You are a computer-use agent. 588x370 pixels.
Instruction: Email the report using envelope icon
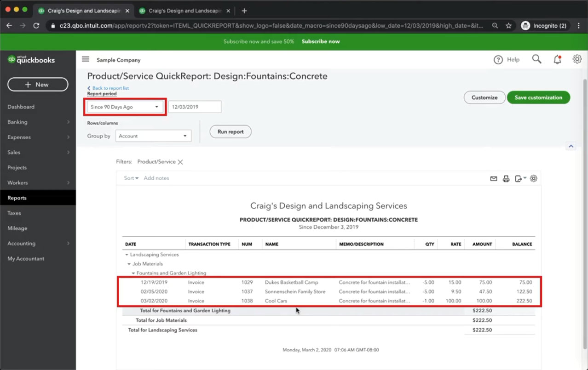pos(494,179)
